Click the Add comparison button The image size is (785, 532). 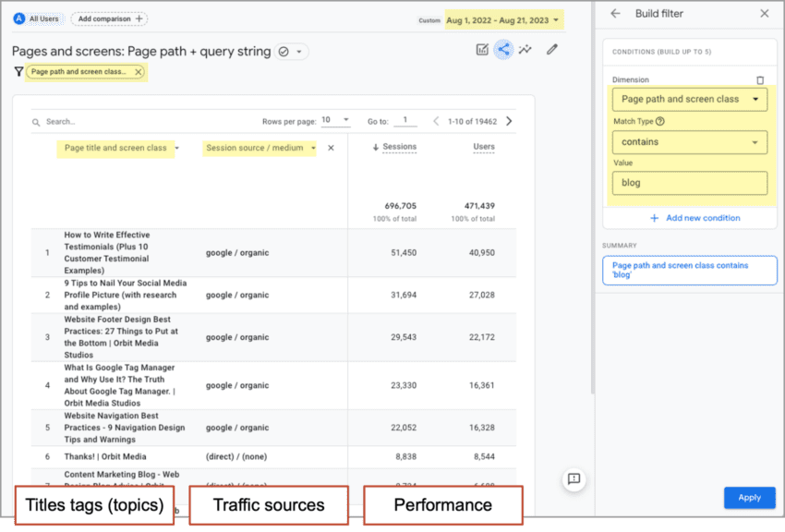pyautogui.click(x=109, y=18)
